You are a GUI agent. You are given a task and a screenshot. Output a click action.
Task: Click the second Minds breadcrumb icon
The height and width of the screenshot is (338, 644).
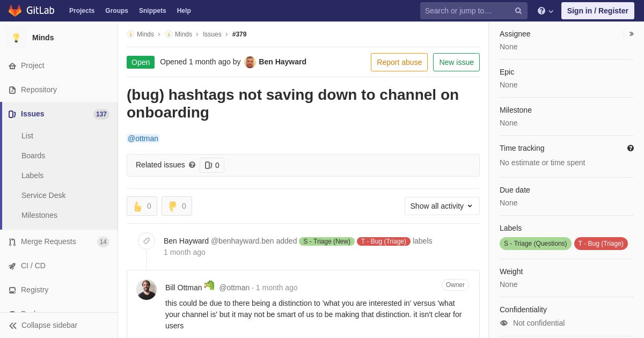pyautogui.click(x=169, y=34)
